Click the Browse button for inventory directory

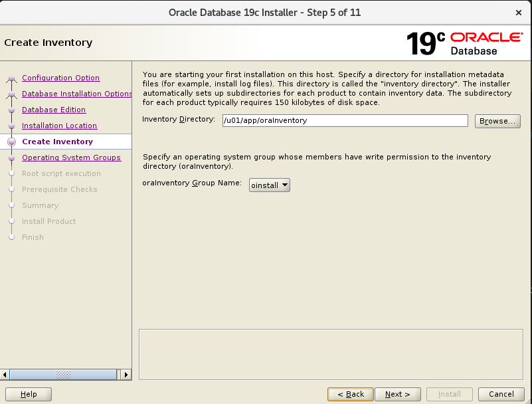[497, 121]
